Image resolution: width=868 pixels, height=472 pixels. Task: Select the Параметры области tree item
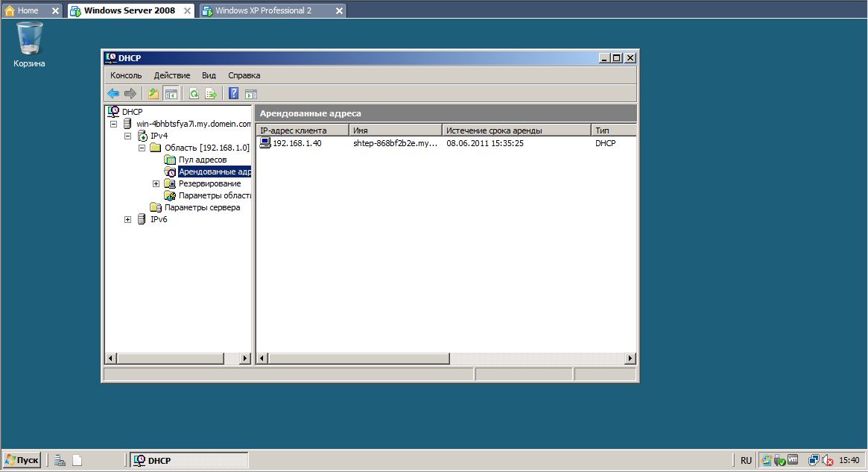point(215,195)
